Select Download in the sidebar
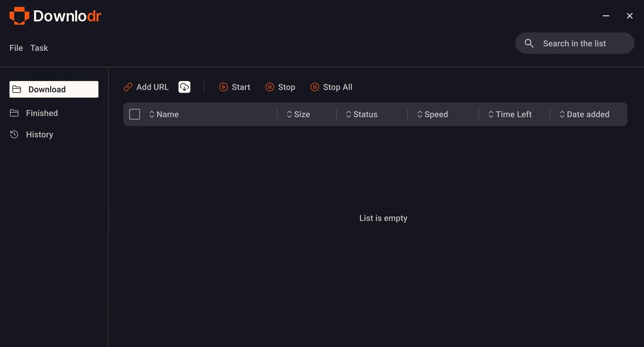Screen dimensions: 644x347 pyautogui.click(x=54, y=89)
